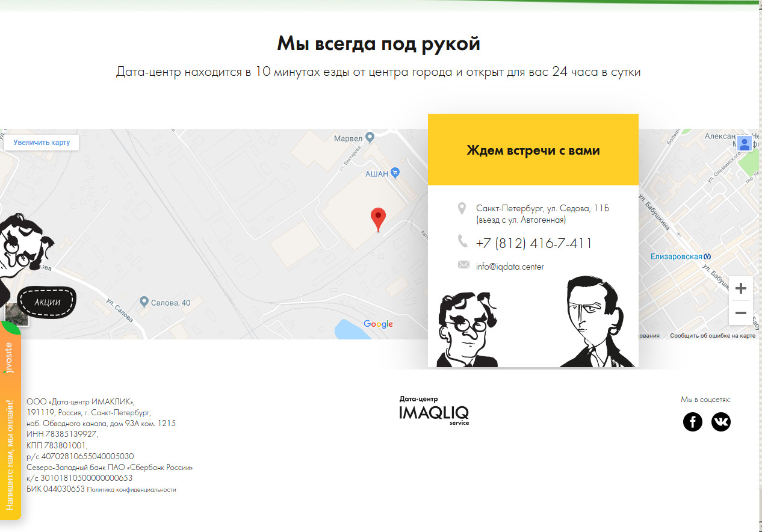Click the АШАН shopping cart marker
This screenshot has height=532, width=762.
(395, 173)
